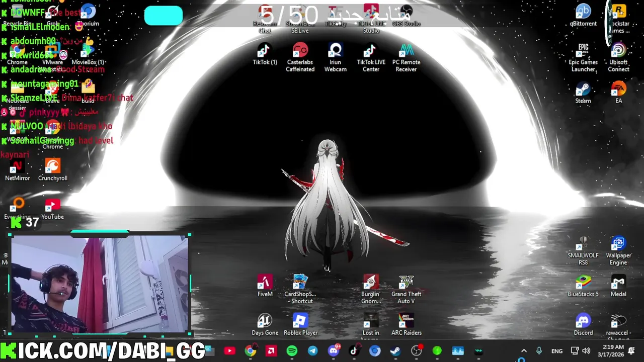Open OBS Studio from the taskbar
Screen dimensions: 644x362
coord(416,351)
